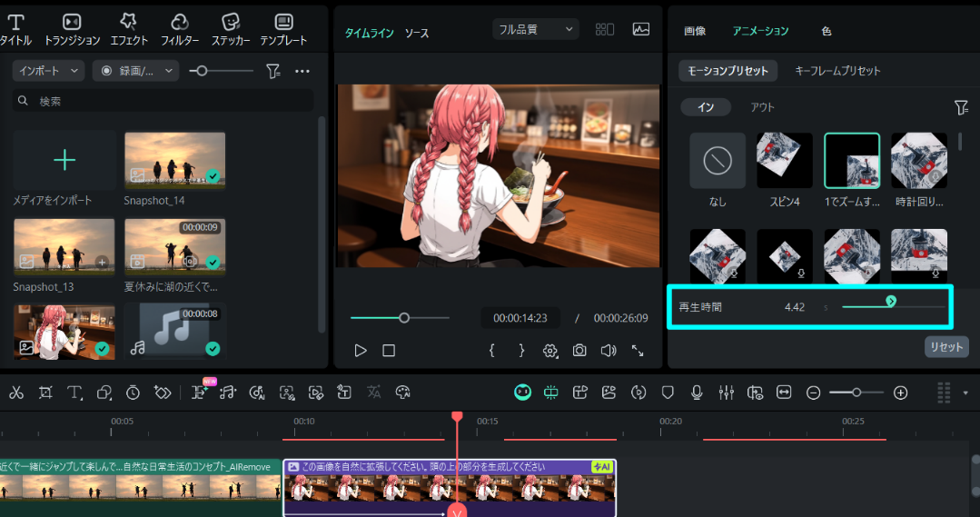Add a marker with the shield icon
980x517 pixels.
tap(668, 393)
